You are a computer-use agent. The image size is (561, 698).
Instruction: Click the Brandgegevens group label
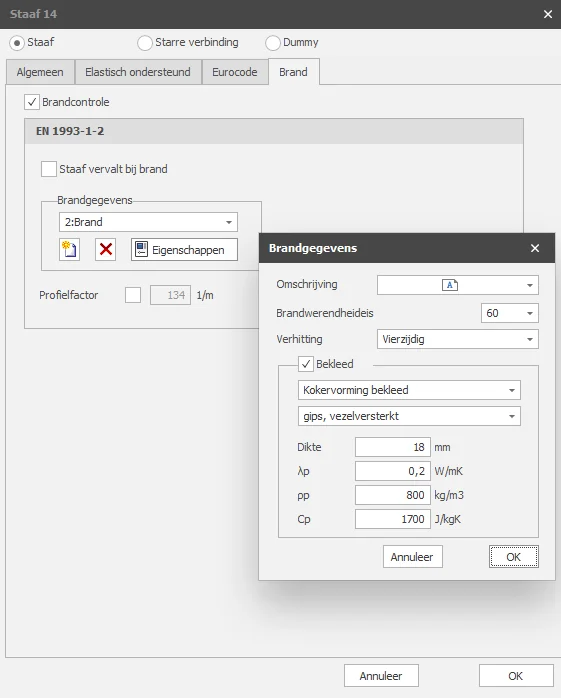[x=95, y=200]
